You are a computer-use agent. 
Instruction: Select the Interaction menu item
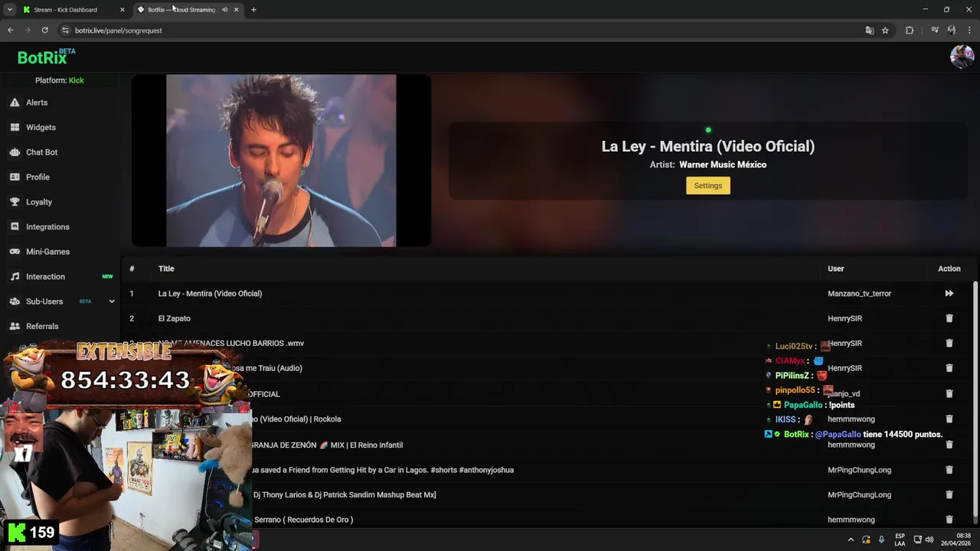(x=45, y=276)
